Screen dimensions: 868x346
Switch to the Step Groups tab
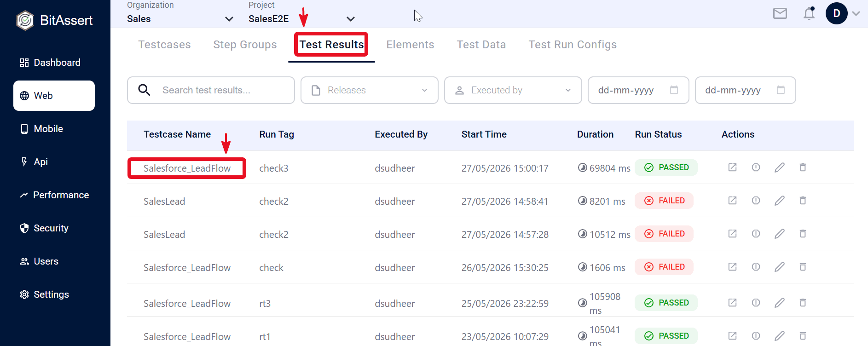pyautogui.click(x=245, y=45)
